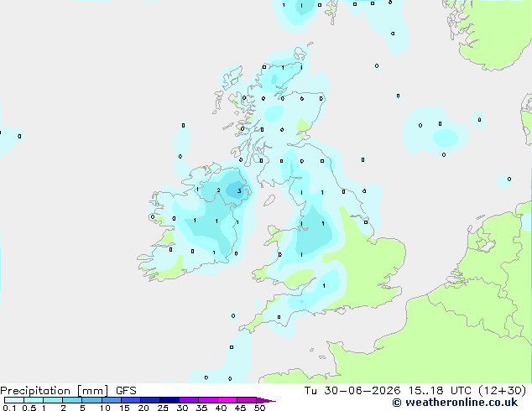Click the '2' precipitation value over Northern Ireland

(x=218, y=190)
